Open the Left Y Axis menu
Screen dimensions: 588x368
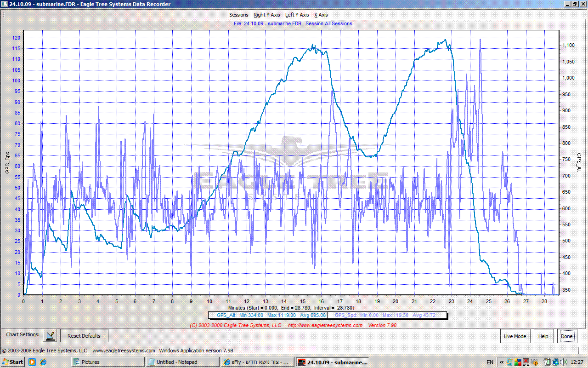point(297,15)
